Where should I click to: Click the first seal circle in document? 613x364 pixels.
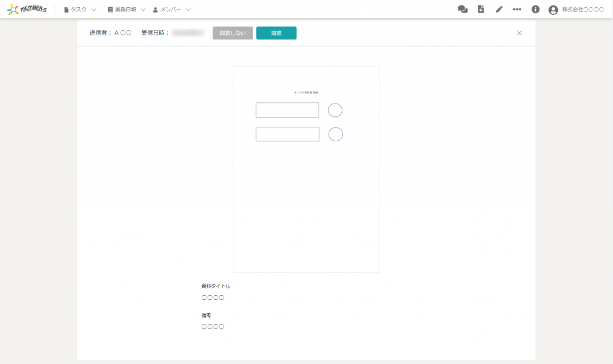tap(335, 110)
